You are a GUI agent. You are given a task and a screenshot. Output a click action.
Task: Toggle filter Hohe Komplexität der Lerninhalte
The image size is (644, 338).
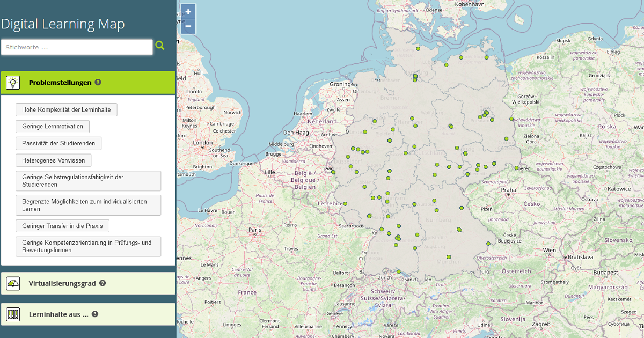pyautogui.click(x=67, y=110)
